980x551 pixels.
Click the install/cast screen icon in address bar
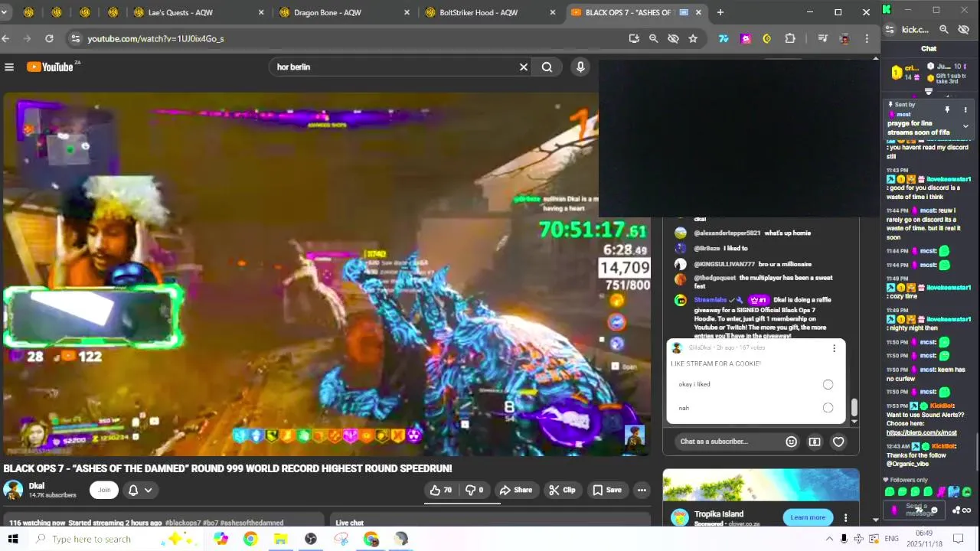point(634,38)
